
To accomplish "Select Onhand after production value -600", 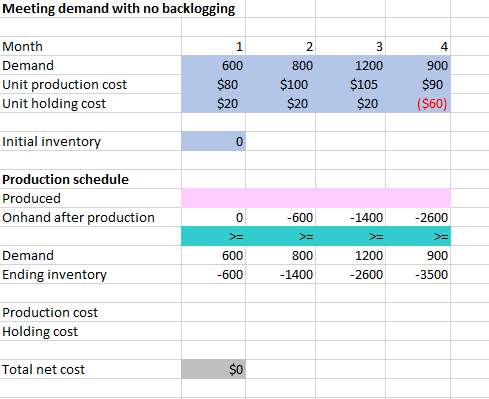I will click(x=281, y=217).
